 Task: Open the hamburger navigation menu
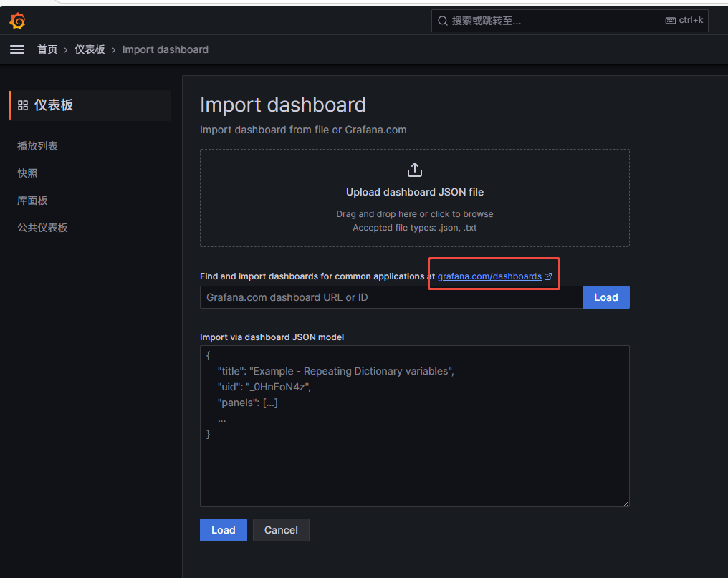pyautogui.click(x=17, y=49)
